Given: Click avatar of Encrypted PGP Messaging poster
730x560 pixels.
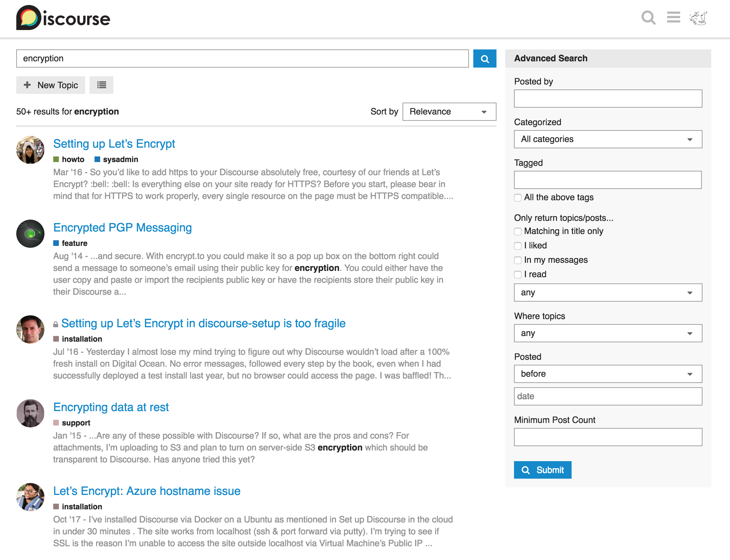Looking at the screenshot, I should (x=30, y=233).
